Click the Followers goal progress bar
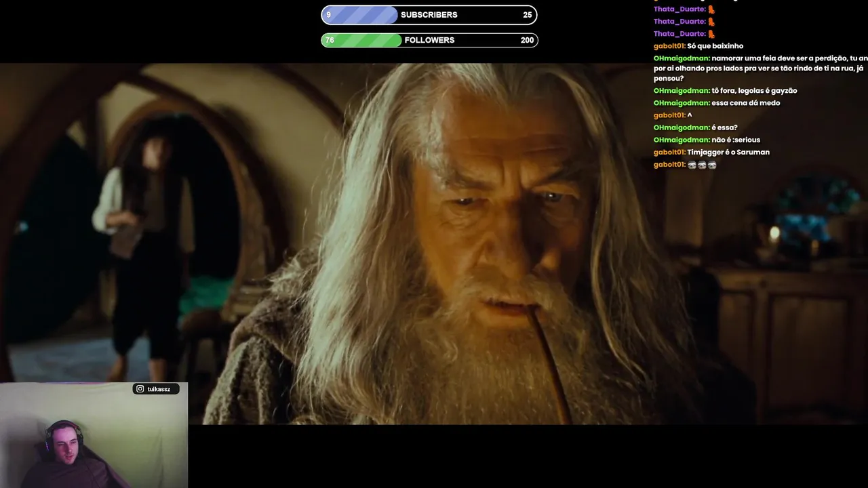The height and width of the screenshot is (488, 868). coord(429,40)
